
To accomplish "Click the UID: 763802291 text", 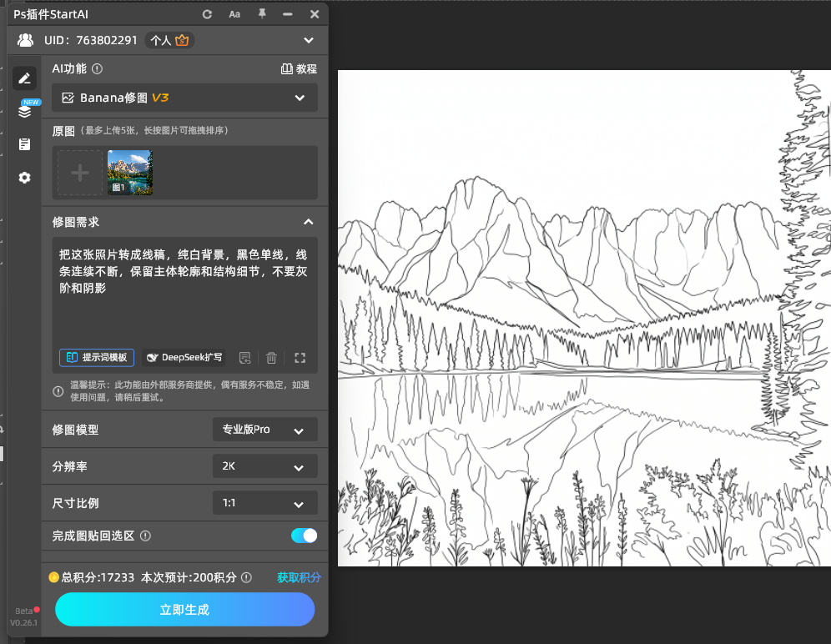I will 91,40.
